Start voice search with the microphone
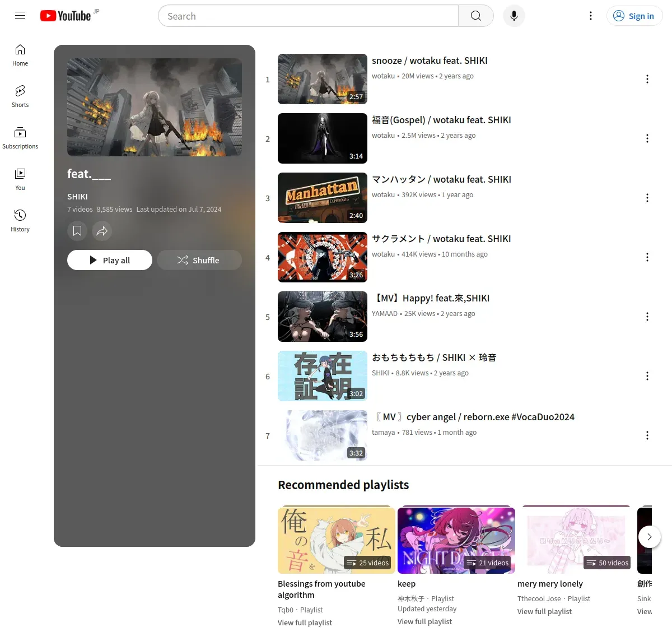672x641 pixels. (x=514, y=16)
